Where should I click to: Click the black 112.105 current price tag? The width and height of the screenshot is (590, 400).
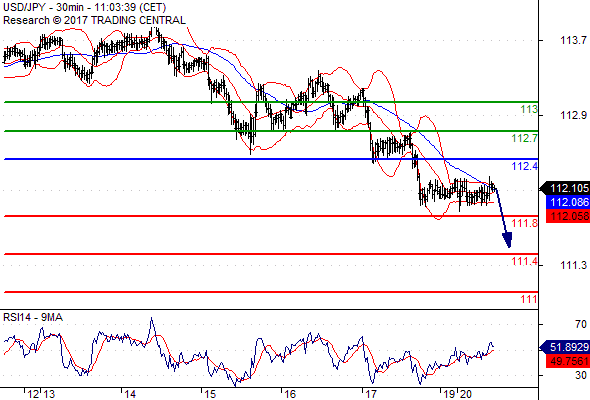[565, 188]
